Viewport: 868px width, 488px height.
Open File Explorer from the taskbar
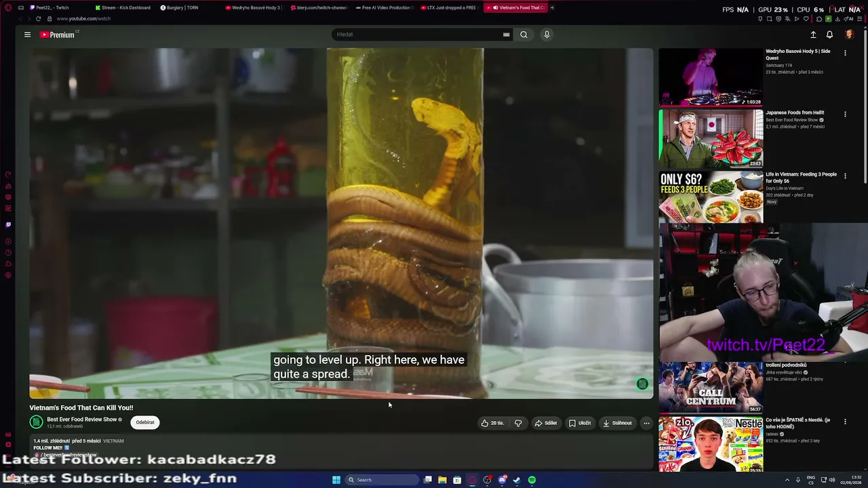click(x=442, y=480)
